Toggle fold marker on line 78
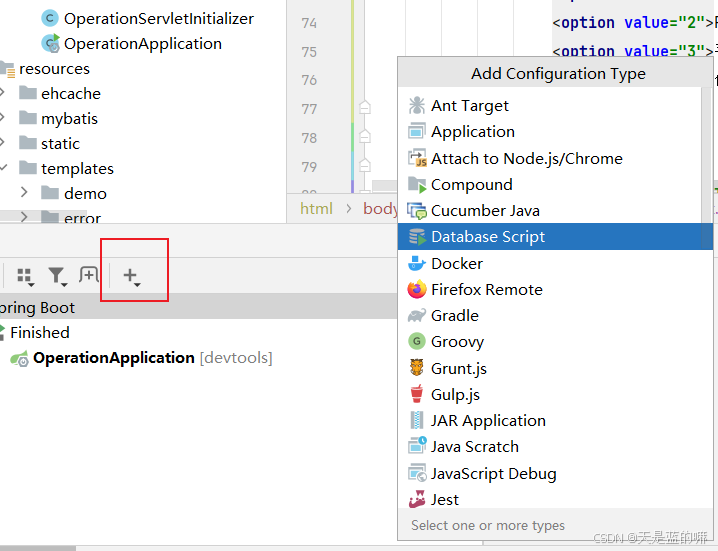 (x=365, y=136)
